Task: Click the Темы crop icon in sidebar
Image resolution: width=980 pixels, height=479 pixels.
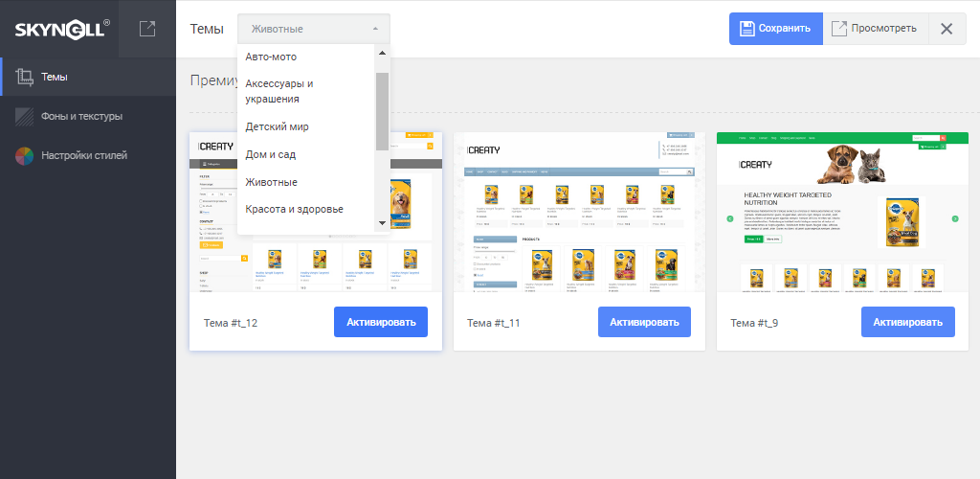Action: 24,77
